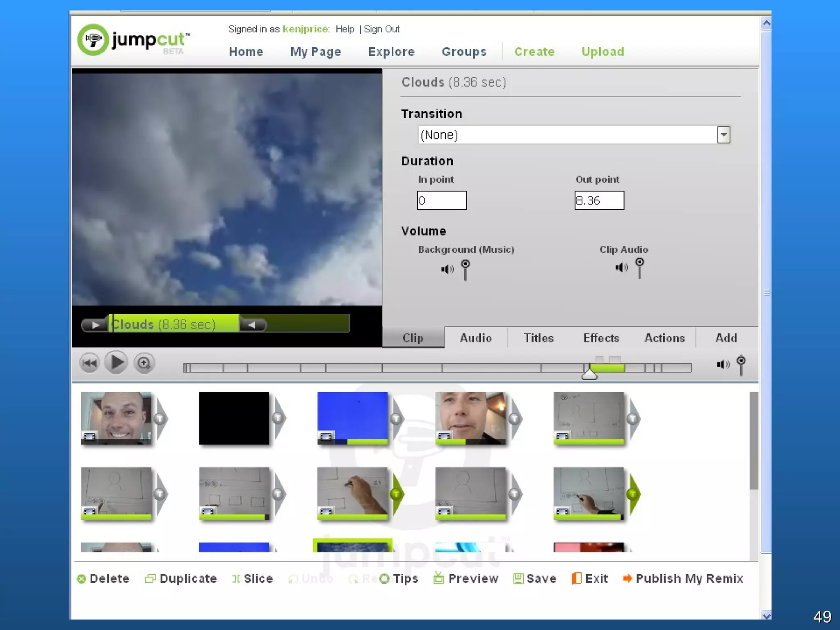Viewport: 840px width, 630px height.
Task: Click the zoom magnifier icon beside play
Action: coord(144,363)
